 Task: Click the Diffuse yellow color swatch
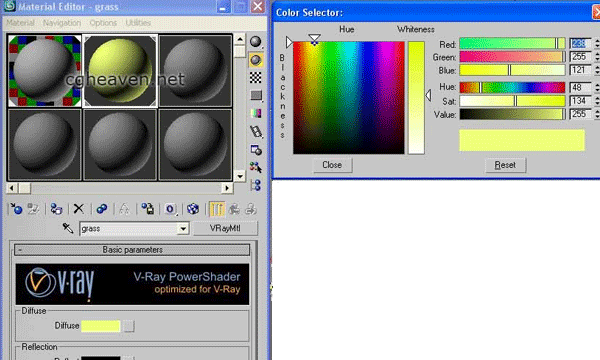coord(101,326)
